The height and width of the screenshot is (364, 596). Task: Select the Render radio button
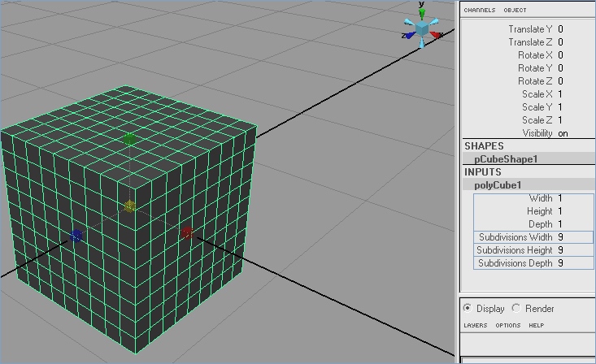pyautogui.click(x=516, y=308)
